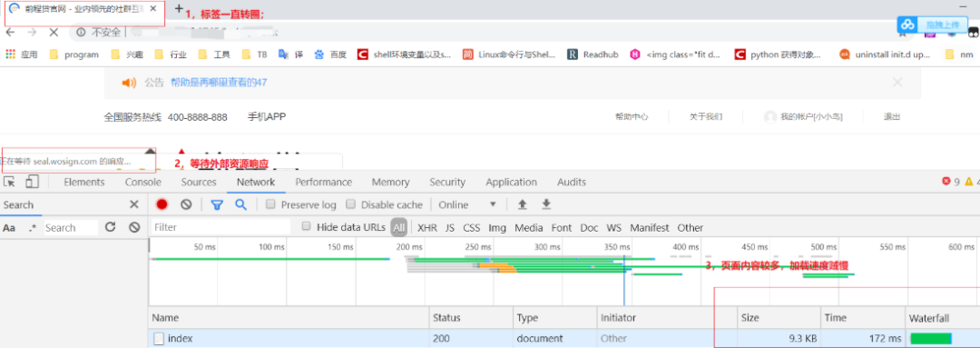The height and width of the screenshot is (348, 980).
Task: Toggle the device toolbar icon
Action: pyautogui.click(x=32, y=182)
